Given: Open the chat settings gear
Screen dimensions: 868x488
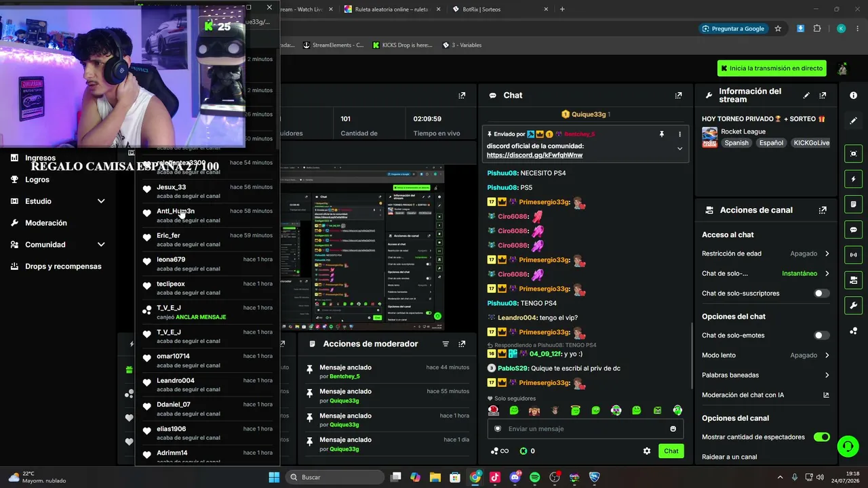Looking at the screenshot, I should 647,451.
